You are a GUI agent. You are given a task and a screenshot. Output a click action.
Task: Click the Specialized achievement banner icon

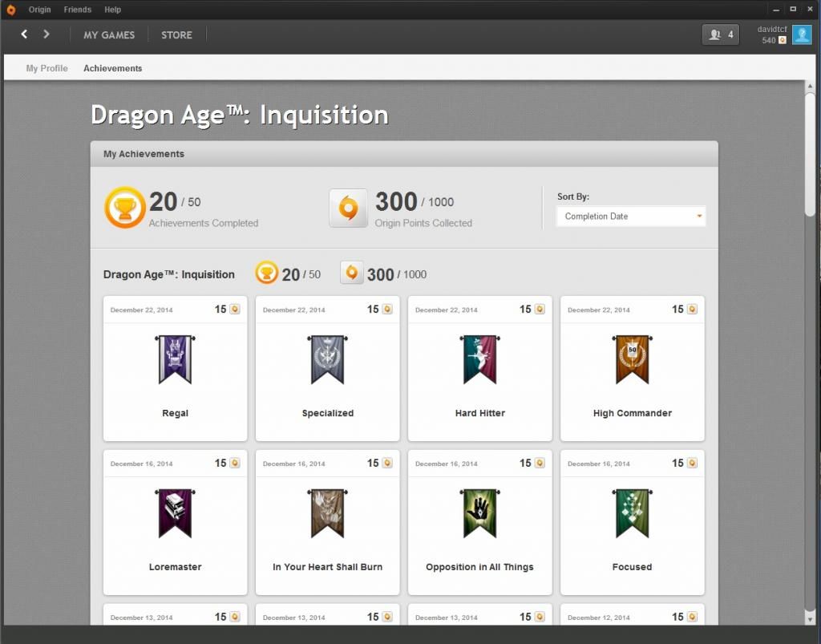[x=327, y=360]
